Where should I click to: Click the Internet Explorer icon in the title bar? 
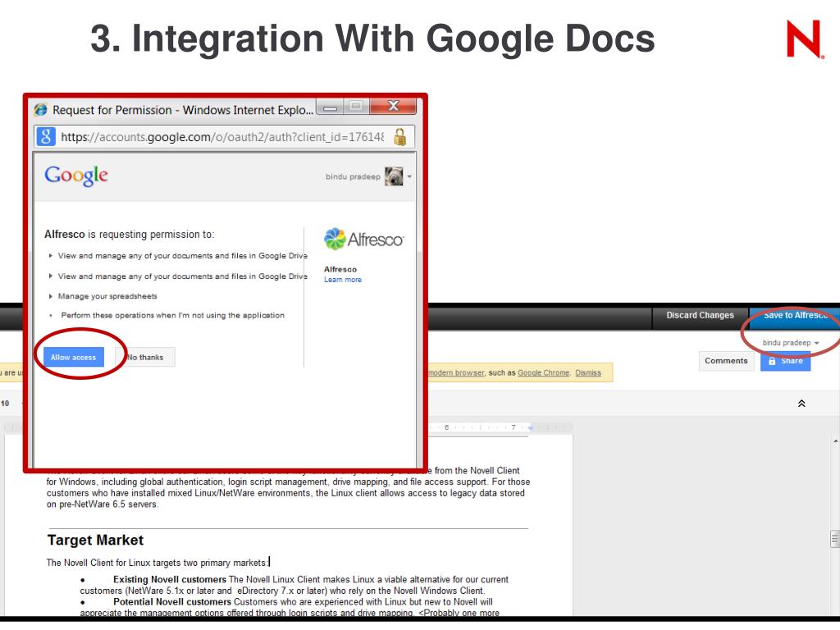(x=41, y=110)
